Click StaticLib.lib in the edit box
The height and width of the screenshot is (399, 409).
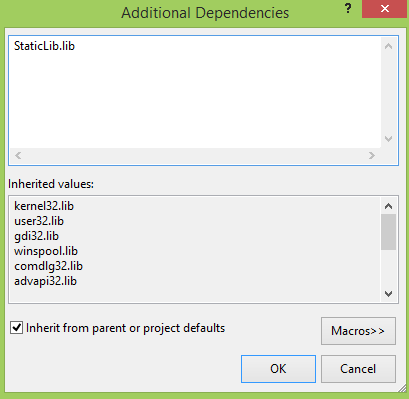(x=44, y=46)
